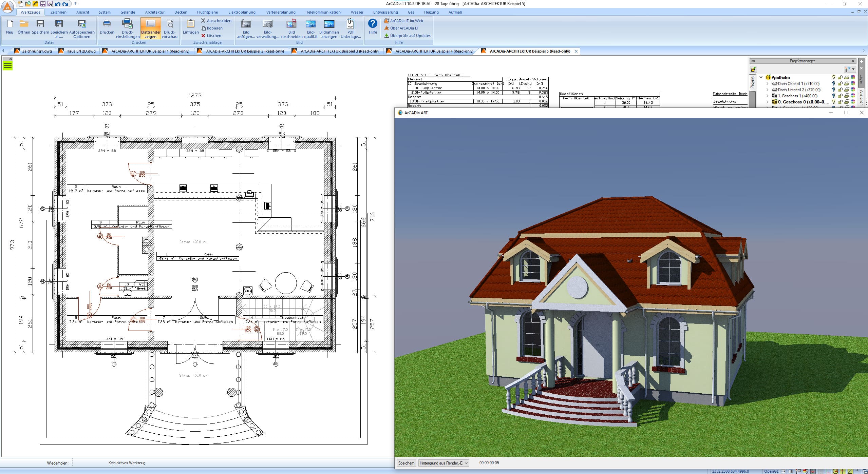Screen dimensions: 868x474
Task: Open PDF Unterlage import
Action: 351,29
